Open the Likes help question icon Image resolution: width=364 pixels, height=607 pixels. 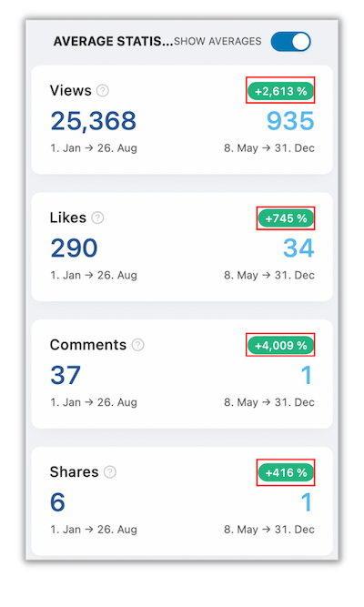pyautogui.click(x=97, y=218)
